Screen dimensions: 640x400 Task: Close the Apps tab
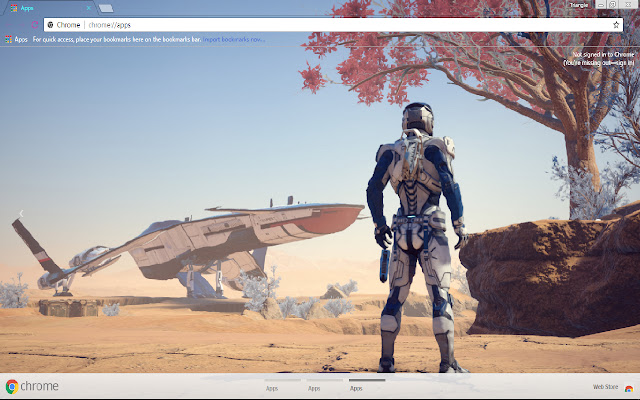(x=89, y=8)
